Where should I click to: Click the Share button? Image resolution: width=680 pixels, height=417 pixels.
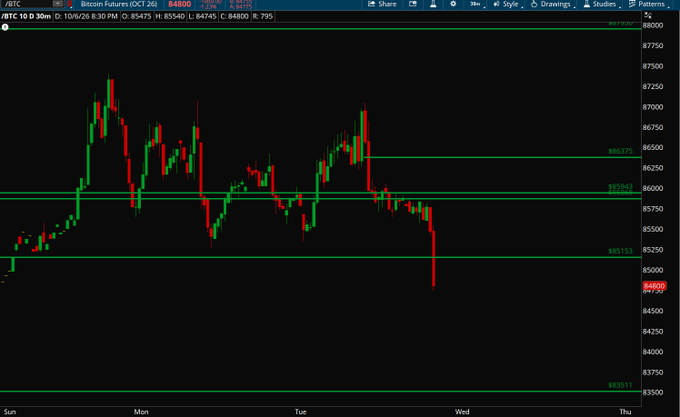point(382,4)
